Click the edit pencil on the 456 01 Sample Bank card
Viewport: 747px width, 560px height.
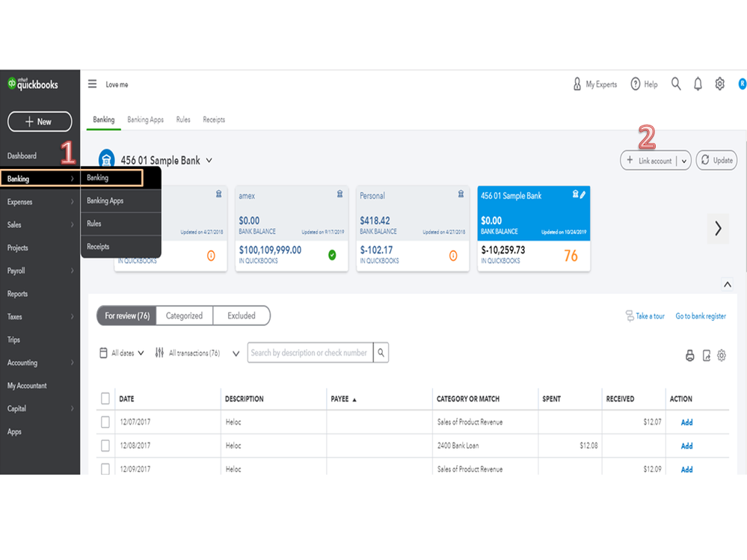582,194
